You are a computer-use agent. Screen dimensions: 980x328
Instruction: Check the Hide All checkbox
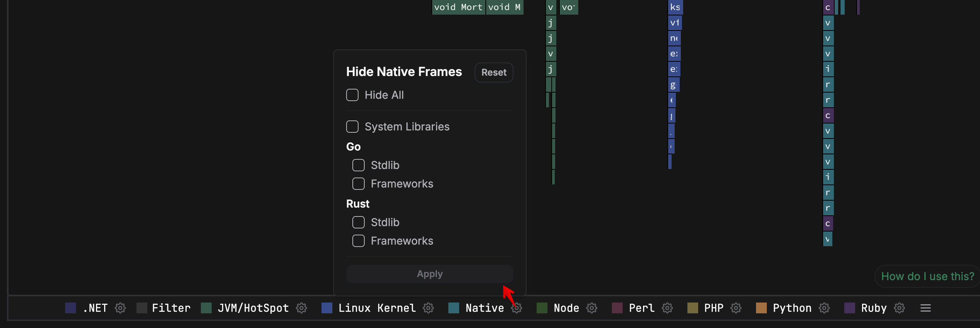(x=352, y=95)
